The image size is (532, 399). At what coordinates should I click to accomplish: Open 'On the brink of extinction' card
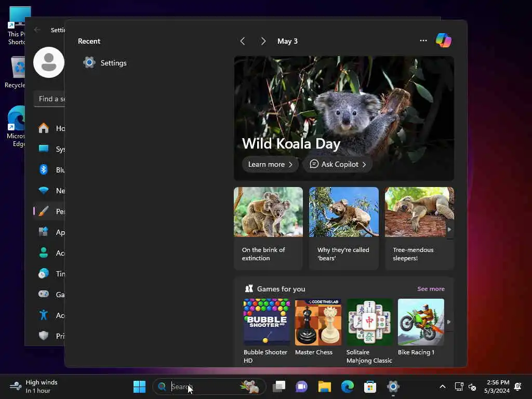268,228
